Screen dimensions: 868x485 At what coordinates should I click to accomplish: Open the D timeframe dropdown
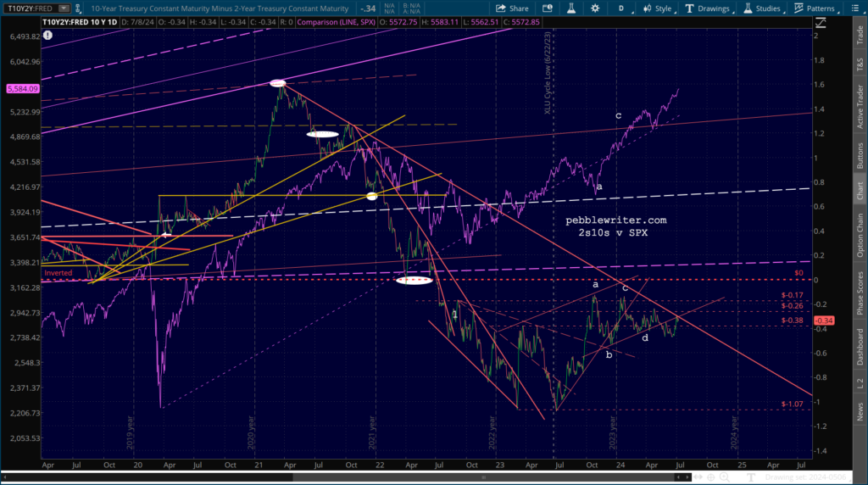click(x=623, y=8)
